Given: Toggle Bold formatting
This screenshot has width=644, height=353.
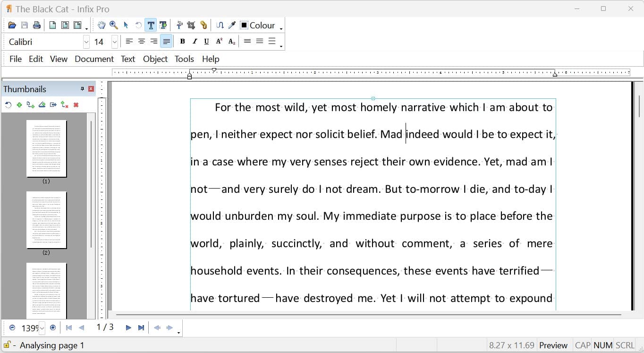Looking at the screenshot, I should 182,42.
